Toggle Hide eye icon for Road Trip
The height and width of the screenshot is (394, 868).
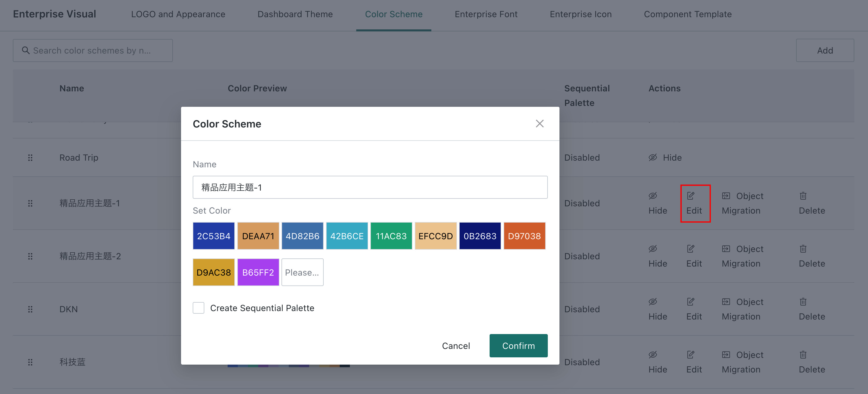pos(652,157)
